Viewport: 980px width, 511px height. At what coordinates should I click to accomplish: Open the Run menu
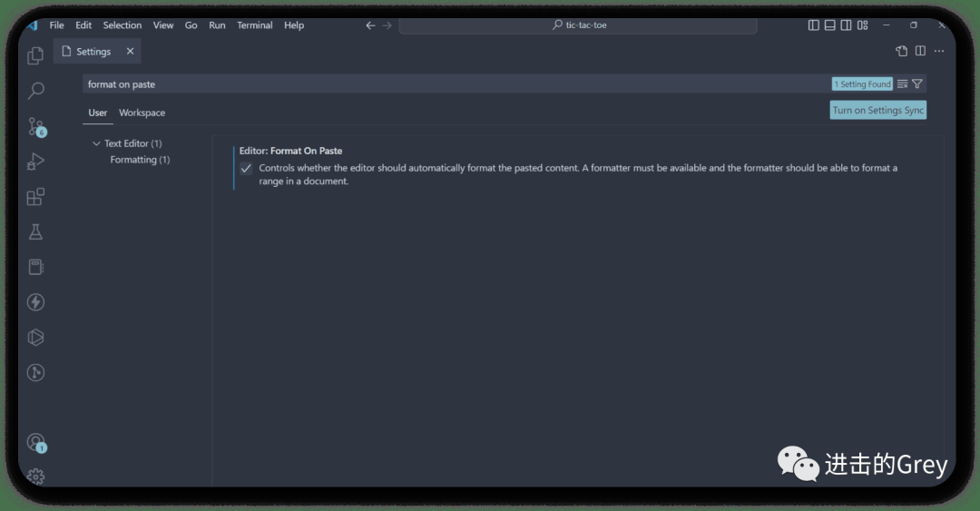pos(217,25)
